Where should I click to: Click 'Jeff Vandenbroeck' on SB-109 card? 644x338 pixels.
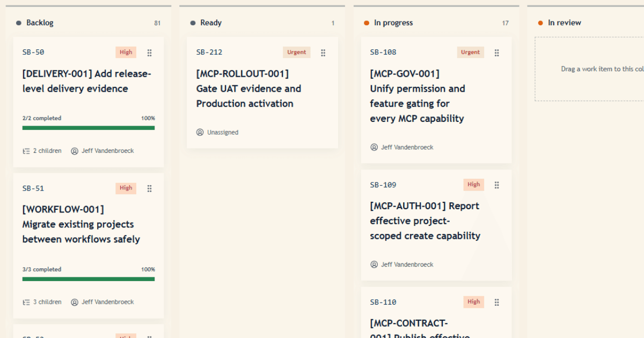coord(407,264)
